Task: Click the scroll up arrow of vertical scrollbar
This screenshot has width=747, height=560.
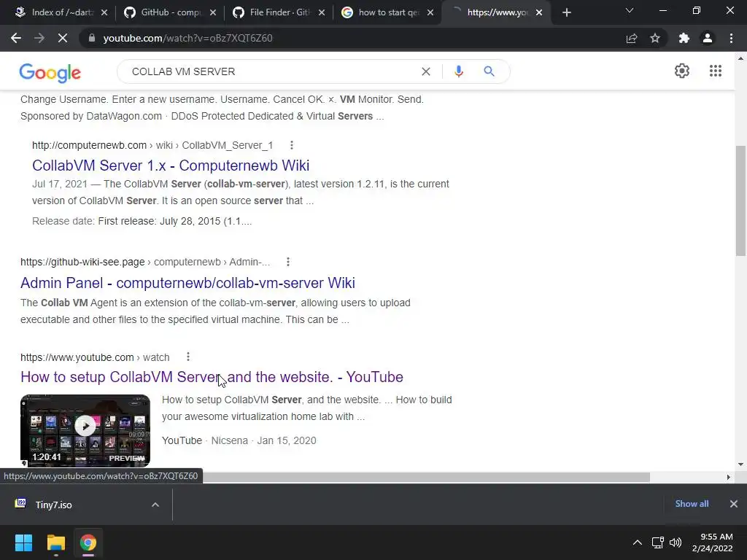Action: point(740,58)
